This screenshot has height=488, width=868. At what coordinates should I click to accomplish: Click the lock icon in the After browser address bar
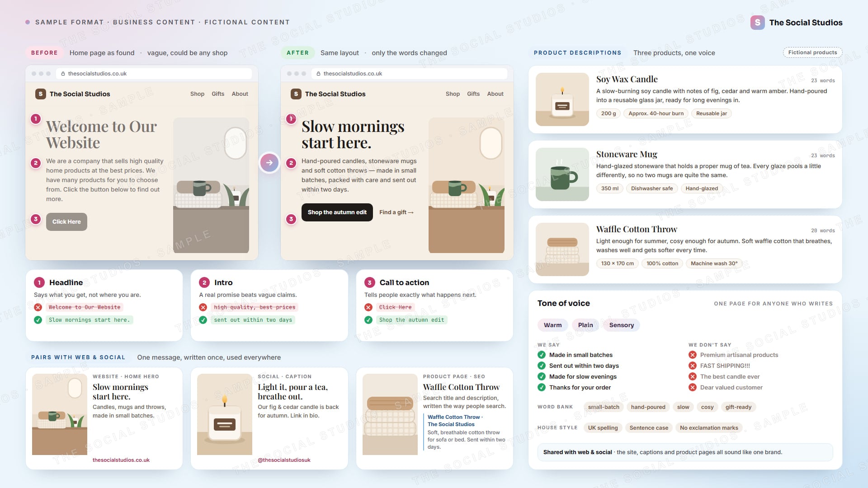pyautogui.click(x=318, y=74)
